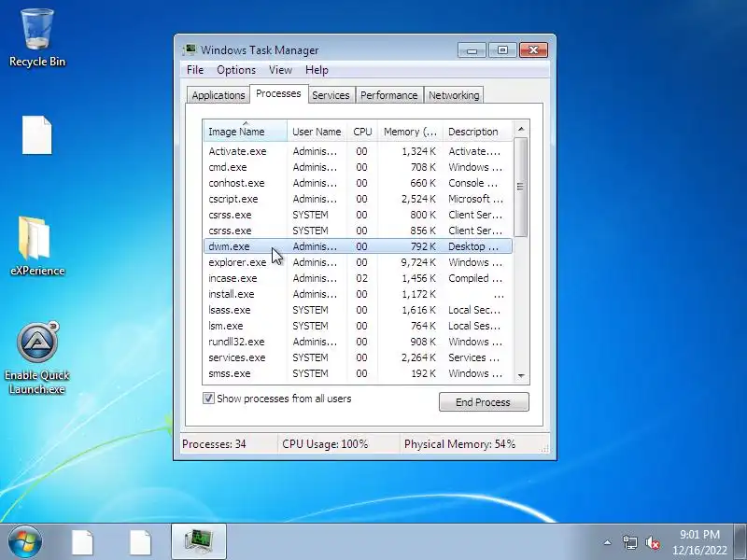This screenshot has height=560, width=747.
Task: Click the Processes: 34 status entry
Action: coord(214,444)
